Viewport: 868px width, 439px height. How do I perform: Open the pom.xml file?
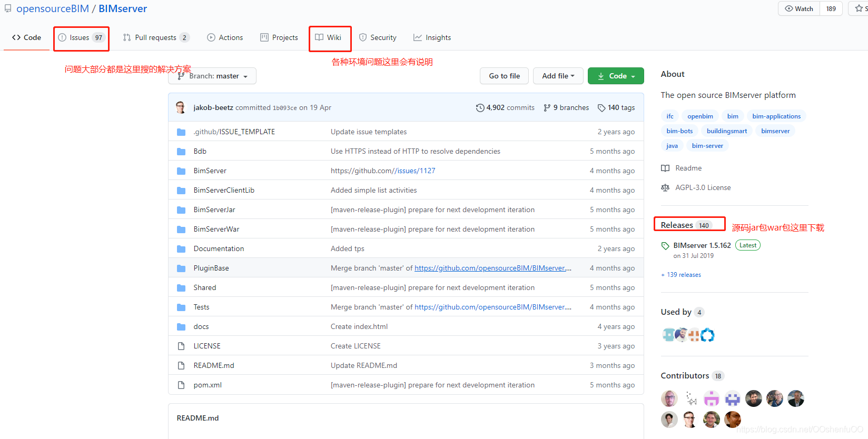tap(208, 385)
